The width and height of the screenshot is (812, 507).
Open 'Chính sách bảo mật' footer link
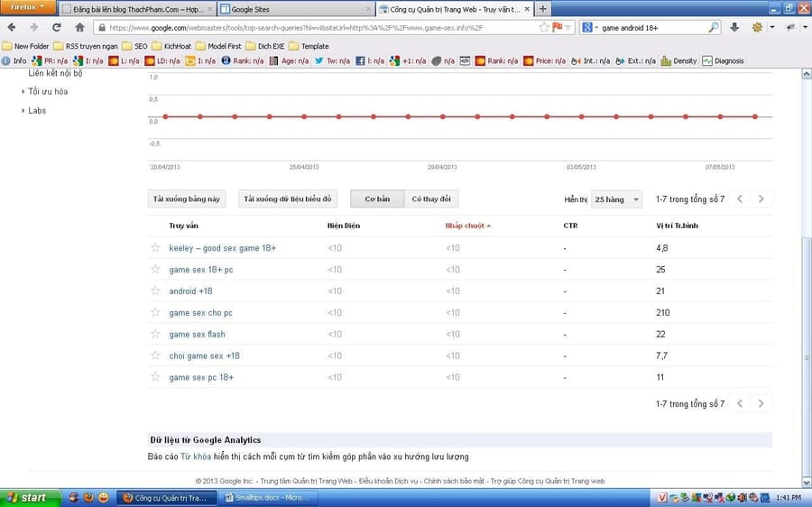tap(454, 481)
